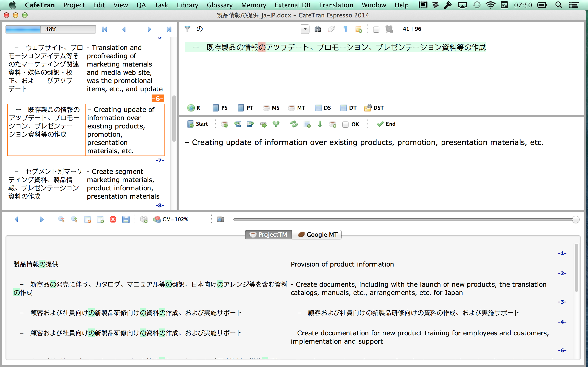Click the blue floppy save icon
The width and height of the screenshot is (588, 367).
point(126,220)
